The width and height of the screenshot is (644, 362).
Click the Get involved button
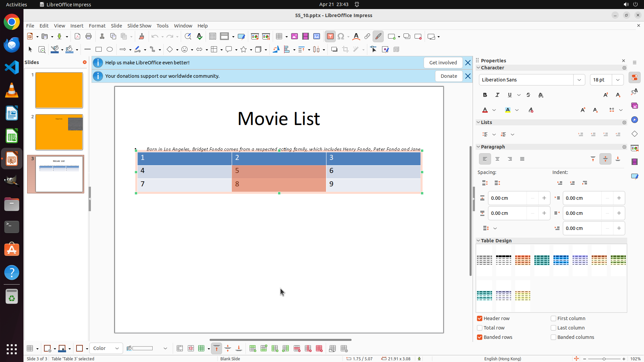(x=443, y=63)
